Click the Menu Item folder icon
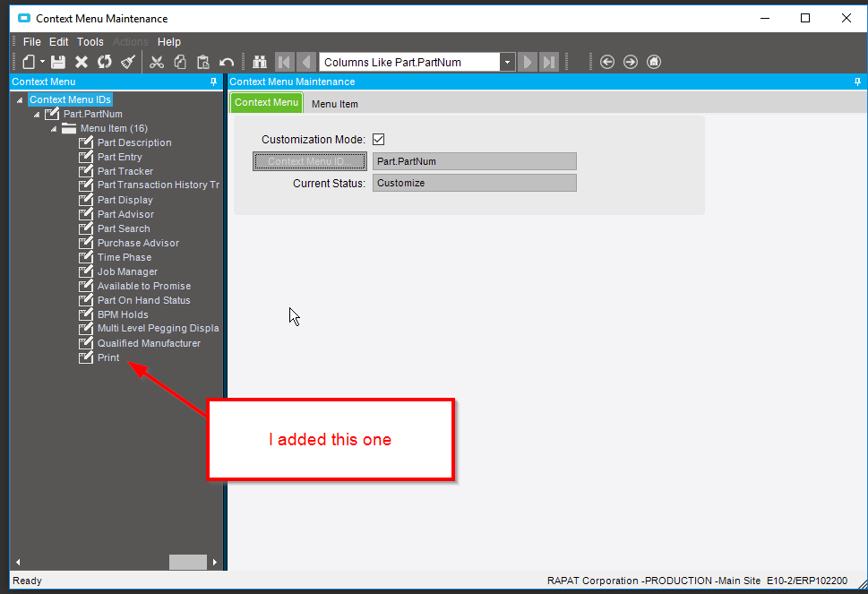Screen dimensions: 868x594 (x=69, y=128)
